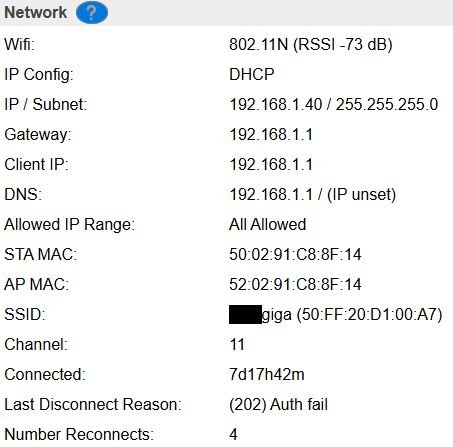Screen dimensions: 453x447
Task: Click the Gateway address 192.168.1.1
Action: click(271, 134)
